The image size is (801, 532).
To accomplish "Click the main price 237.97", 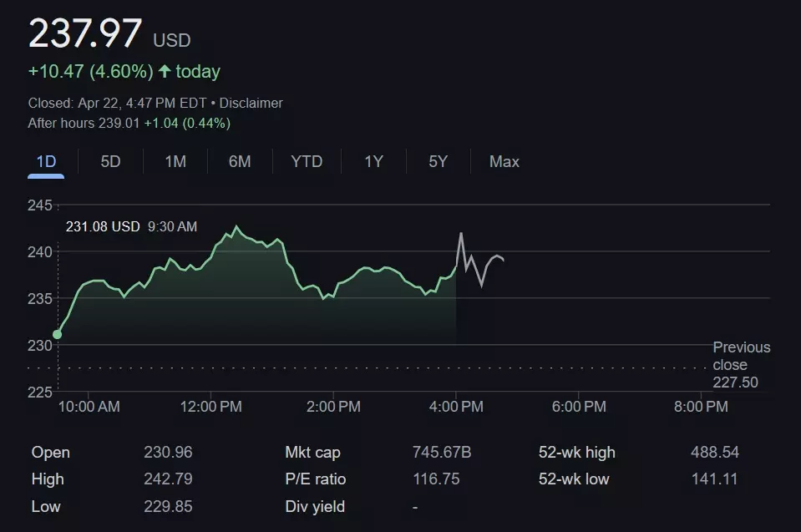I will pyautogui.click(x=85, y=34).
